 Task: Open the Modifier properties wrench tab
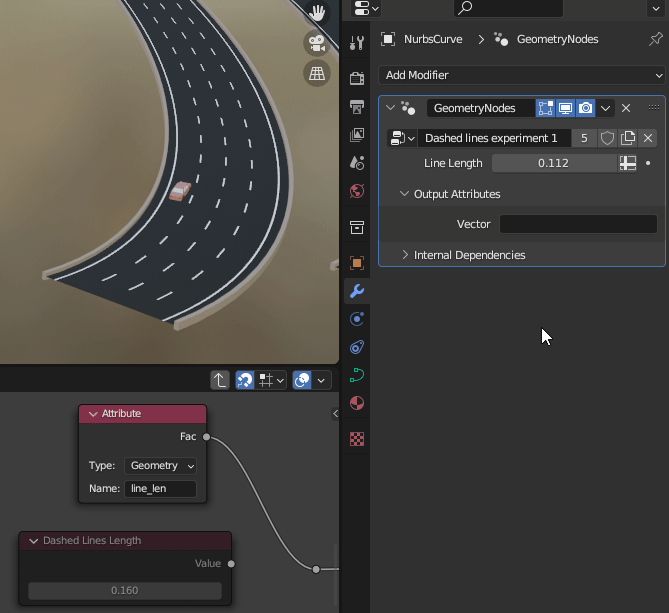[x=357, y=291]
